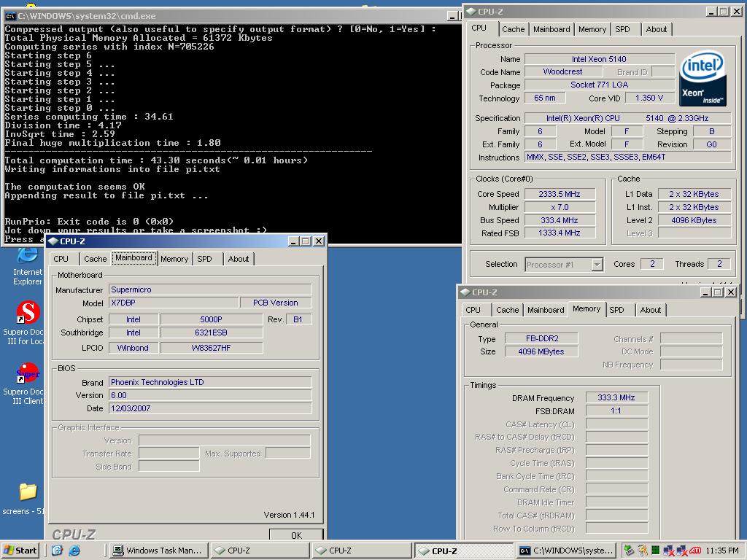Screen dimensions: 747x560
Task: Click the Level 2 4096 KBytes value
Action: [x=694, y=220]
